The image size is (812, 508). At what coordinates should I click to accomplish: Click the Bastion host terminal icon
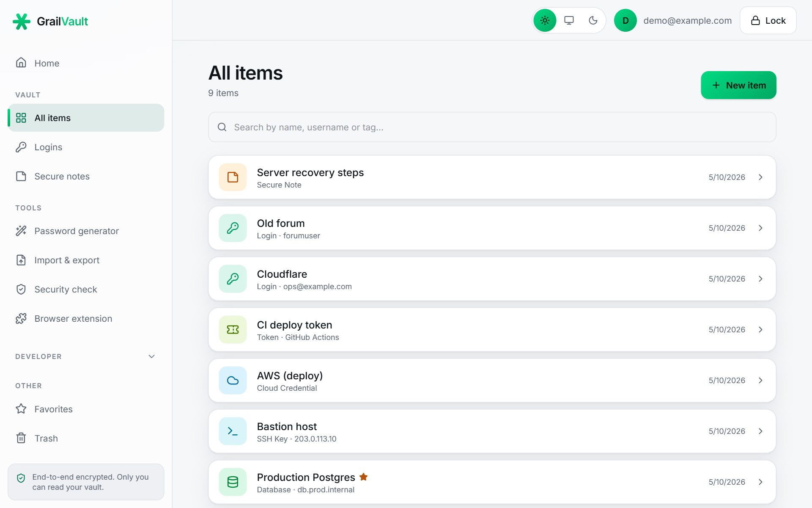click(x=233, y=431)
